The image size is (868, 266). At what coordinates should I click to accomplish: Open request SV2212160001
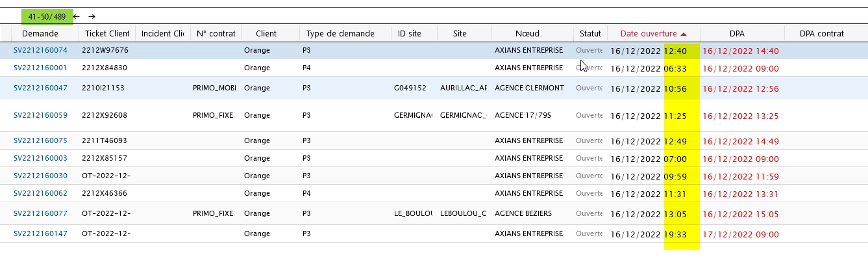pyautogui.click(x=40, y=68)
